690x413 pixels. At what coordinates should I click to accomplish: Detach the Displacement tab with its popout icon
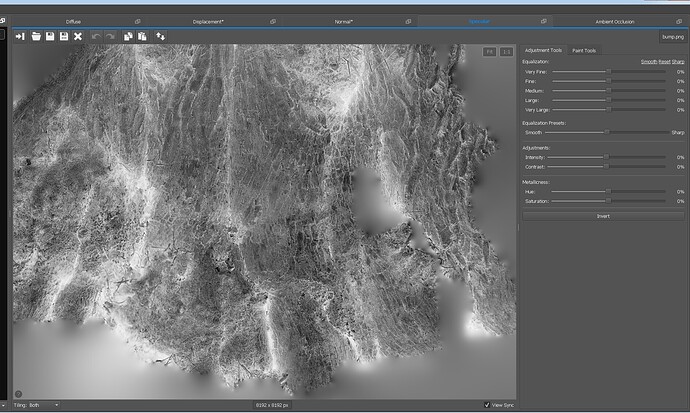click(273, 22)
